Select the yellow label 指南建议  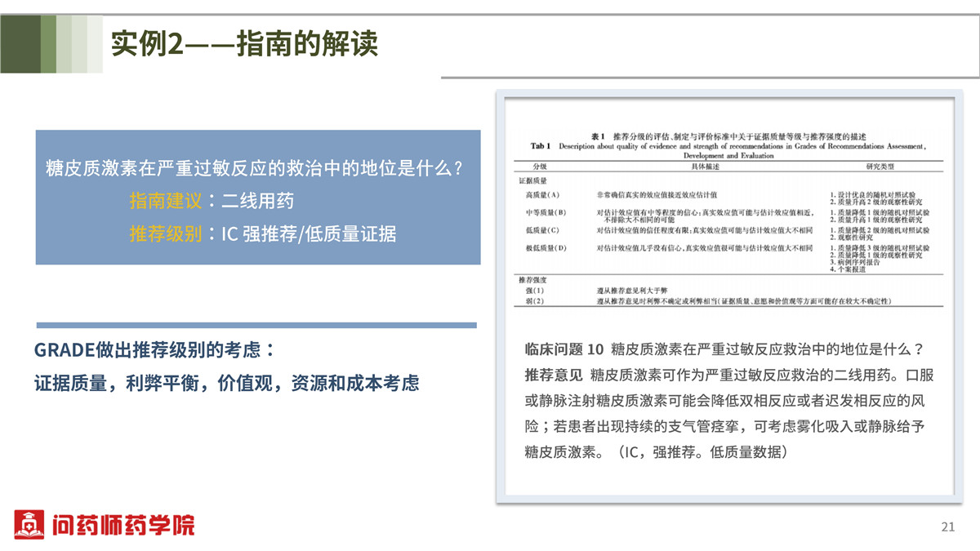tap(165, 202)
